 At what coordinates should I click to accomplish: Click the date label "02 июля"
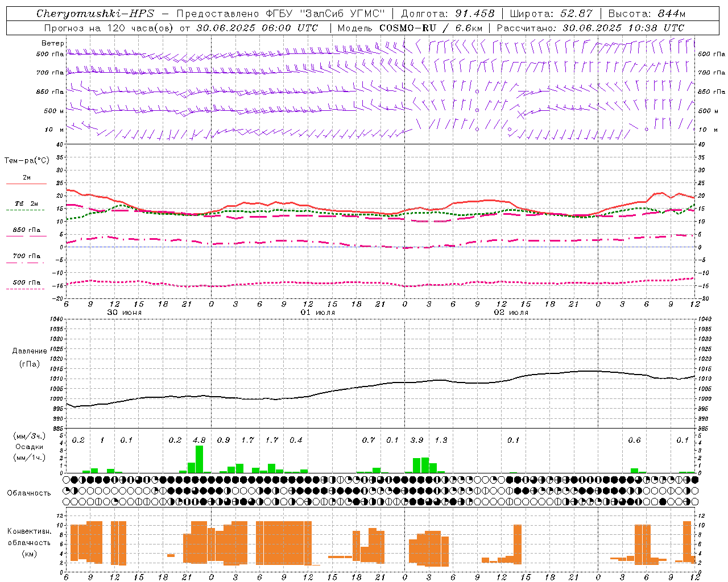point(511,313)
